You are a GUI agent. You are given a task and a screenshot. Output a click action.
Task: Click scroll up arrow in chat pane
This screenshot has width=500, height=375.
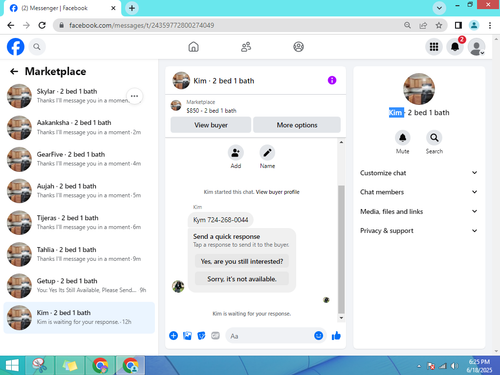[341, 142]
